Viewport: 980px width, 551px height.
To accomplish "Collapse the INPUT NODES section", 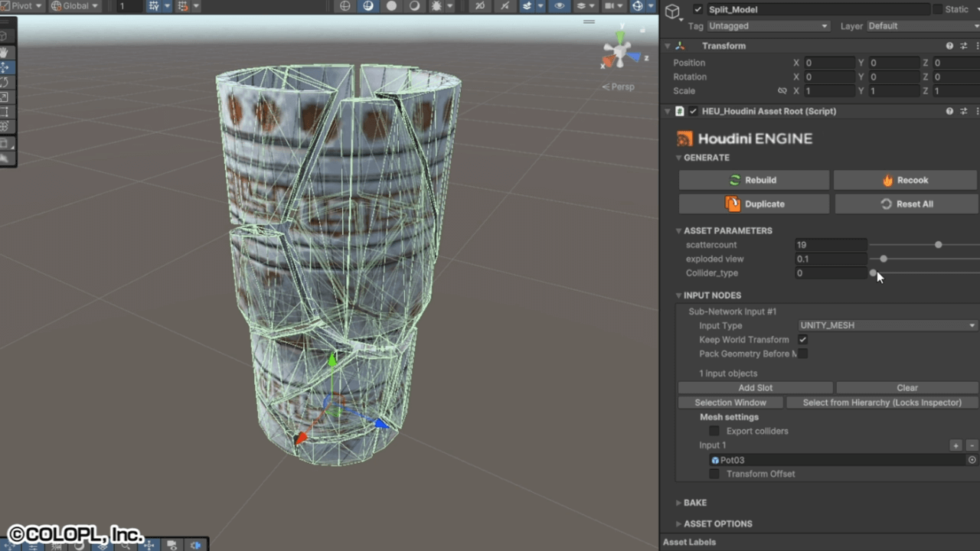I will coord(678,295).
